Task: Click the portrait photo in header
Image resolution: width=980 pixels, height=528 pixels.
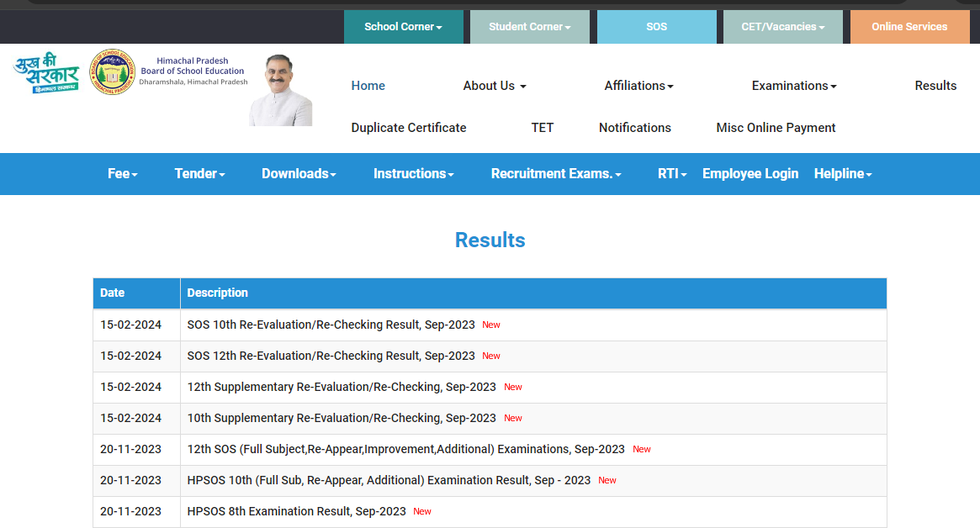Action: [281, 90]
